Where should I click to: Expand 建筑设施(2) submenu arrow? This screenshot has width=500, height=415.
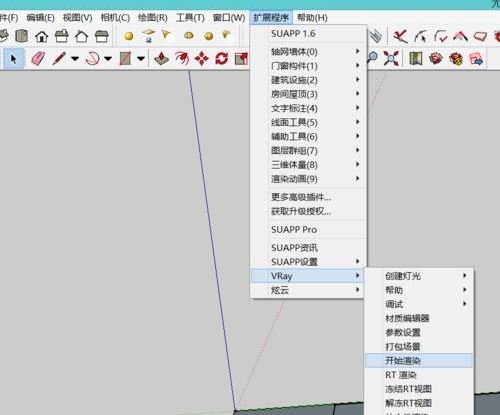pyautogui.click(x=357, y=79)
